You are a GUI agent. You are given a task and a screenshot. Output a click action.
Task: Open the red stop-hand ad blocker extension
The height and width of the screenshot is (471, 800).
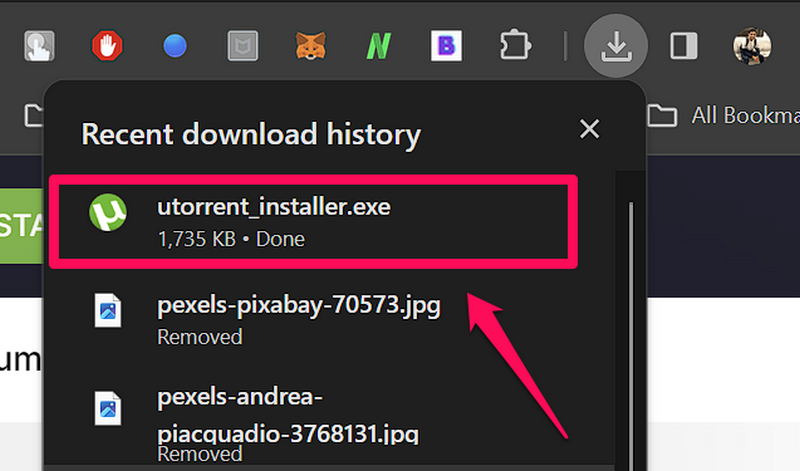(107, 46)
